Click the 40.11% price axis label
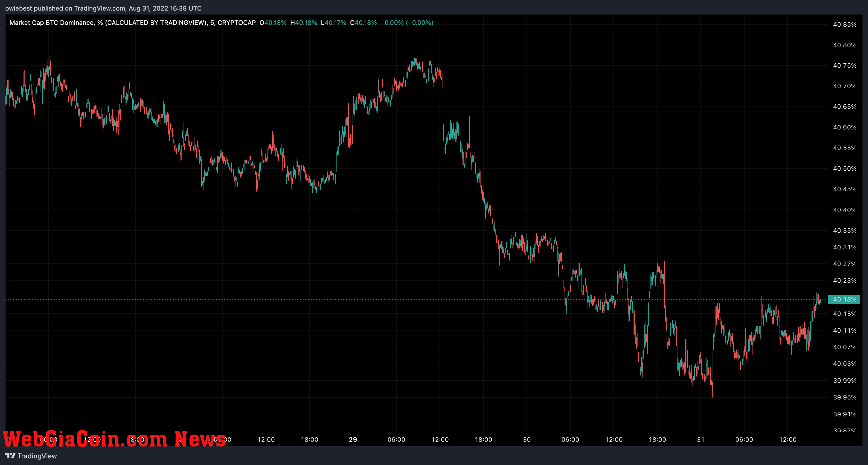This screenshot has height=465, width=868. point(845,330)
